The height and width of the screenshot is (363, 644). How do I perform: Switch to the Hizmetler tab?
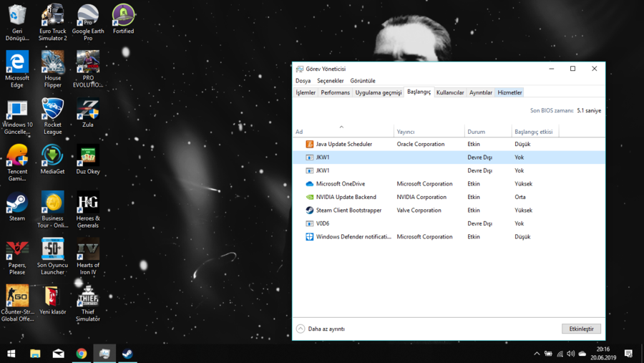click(509, 92)
